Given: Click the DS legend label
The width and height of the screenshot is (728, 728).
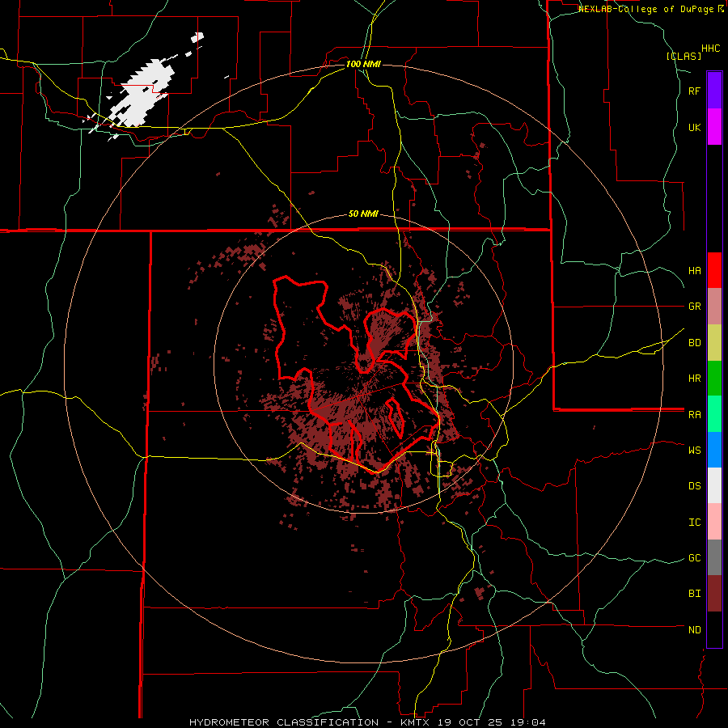Looking at the screenshot, I should [695, 486].
